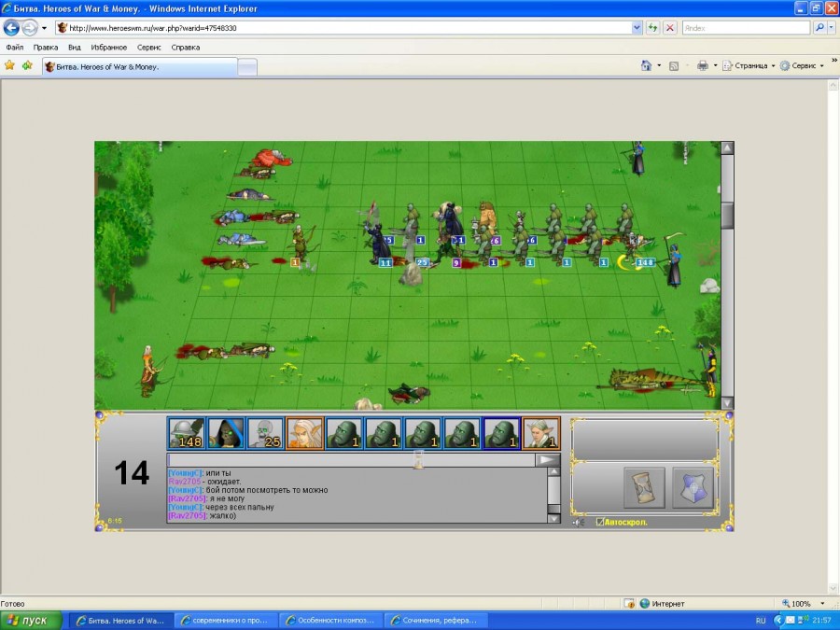Select orange-framed elf hero portrait in queue
This screenshot has width=840, height=630.
pyautogui.click(x=304, y=433)
